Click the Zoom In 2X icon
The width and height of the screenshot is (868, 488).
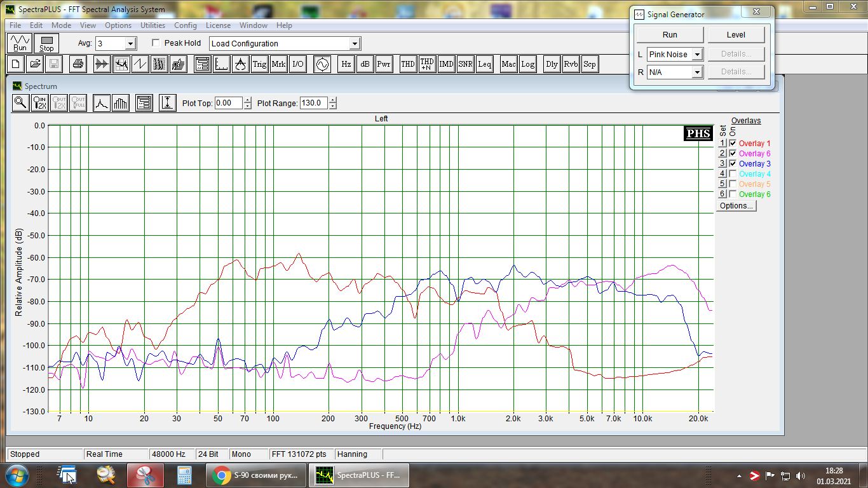(40, 103)
